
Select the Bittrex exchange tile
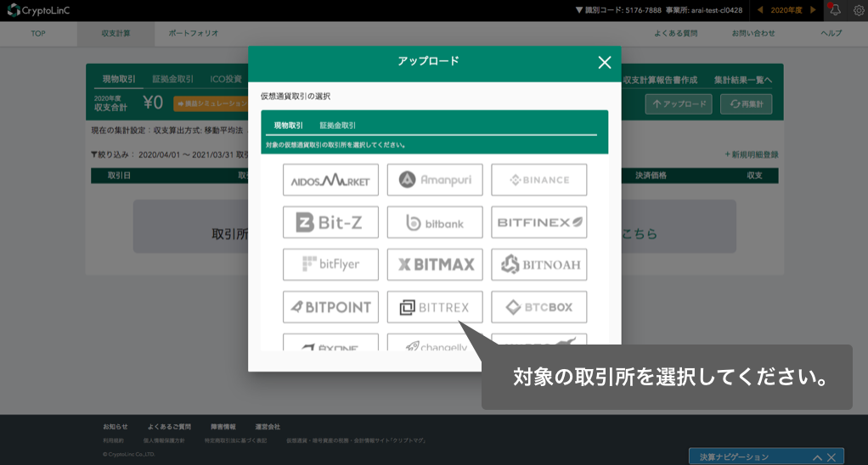point(435,307)
